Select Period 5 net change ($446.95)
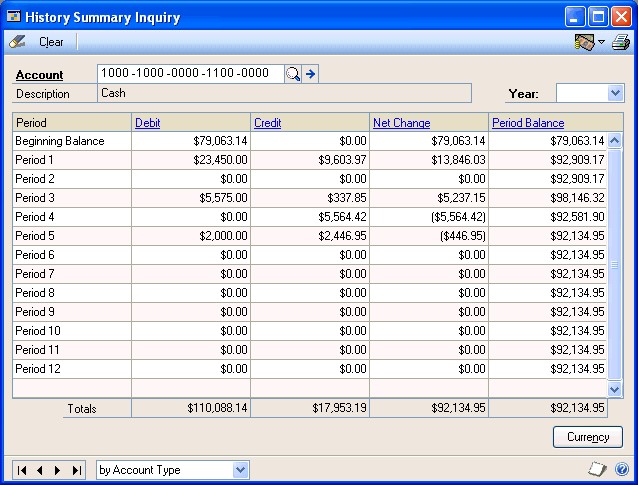Viewport: 638px width, 485px height. [463, 236]
